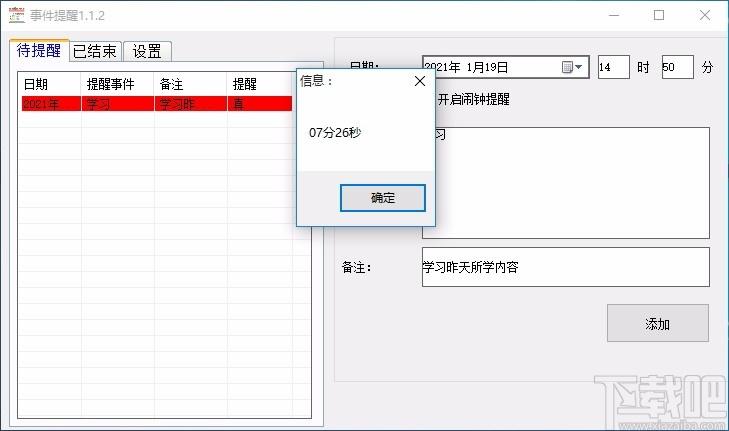
Task: Click the minute field showing 50
Action: pyautogui.click(x=677, y=67)
